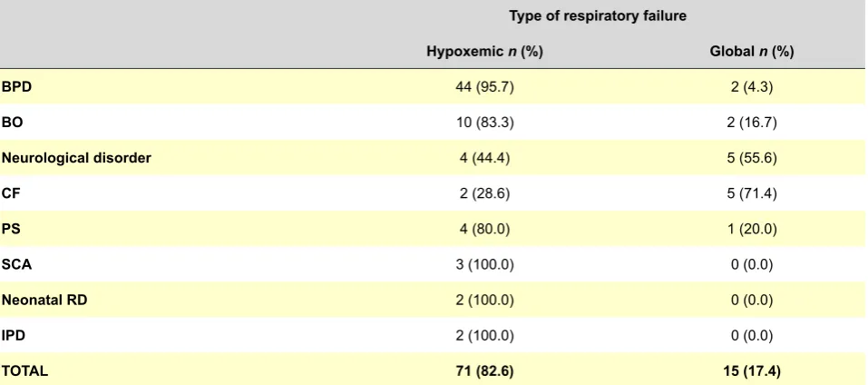Select the total '71 (82.6)' cell

484,370
